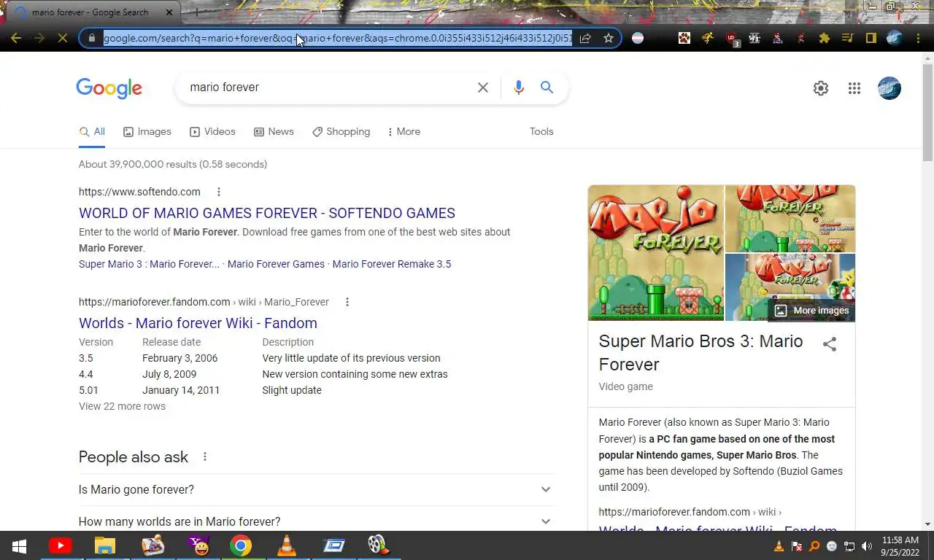Open the top-right Mario Forever thumbnail
934x560 pixels.
(x=790, y=219)
